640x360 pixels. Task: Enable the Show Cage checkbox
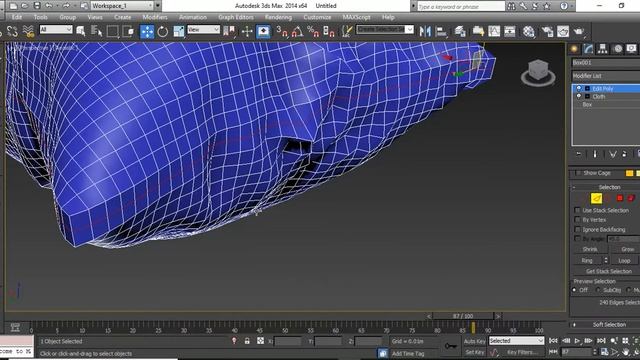(578, 173)
